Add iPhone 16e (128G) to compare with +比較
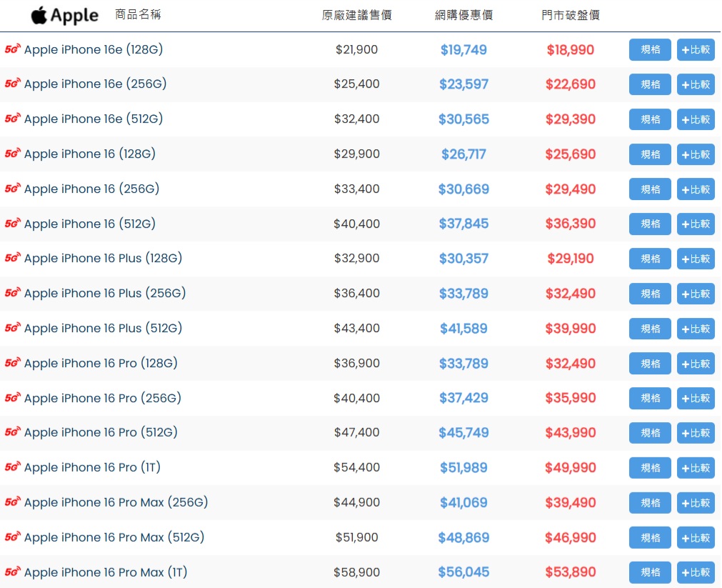Image resolution: width=722 pixels, height=588 pixels. tap(696, 49)
